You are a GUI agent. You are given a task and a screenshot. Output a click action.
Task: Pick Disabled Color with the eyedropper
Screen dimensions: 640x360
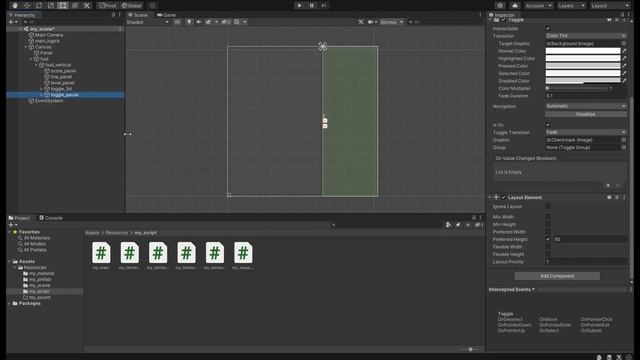click(x=624, y=81)
